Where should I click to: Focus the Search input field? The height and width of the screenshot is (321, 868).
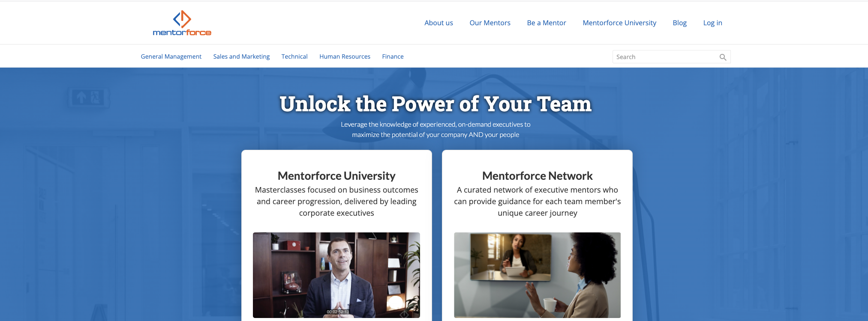pos(666,57)
